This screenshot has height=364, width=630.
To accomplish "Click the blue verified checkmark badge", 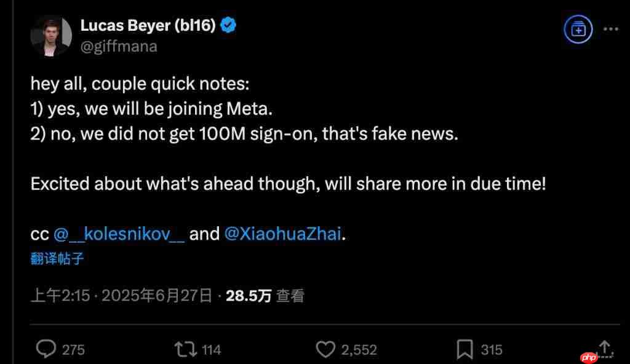I will click(x=229, y=25).
